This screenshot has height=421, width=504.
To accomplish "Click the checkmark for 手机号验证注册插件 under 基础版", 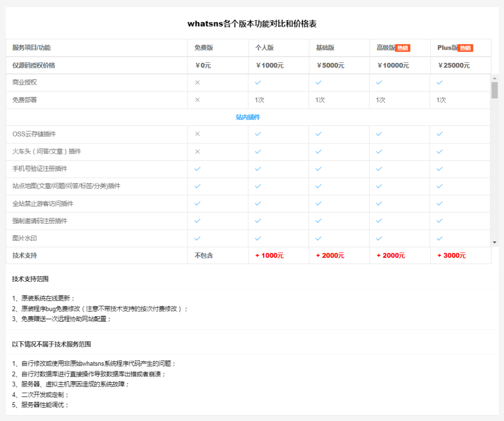I will (x=318, y=169).
